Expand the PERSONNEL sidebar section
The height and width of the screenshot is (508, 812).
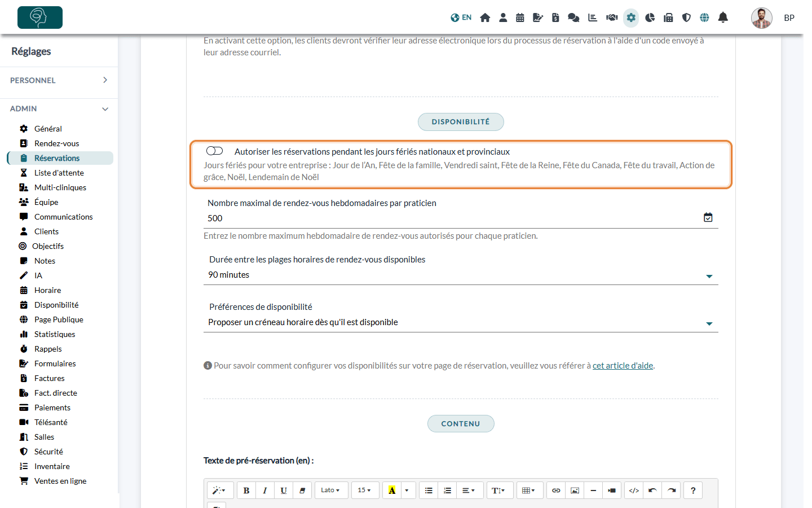click(59, 80)
